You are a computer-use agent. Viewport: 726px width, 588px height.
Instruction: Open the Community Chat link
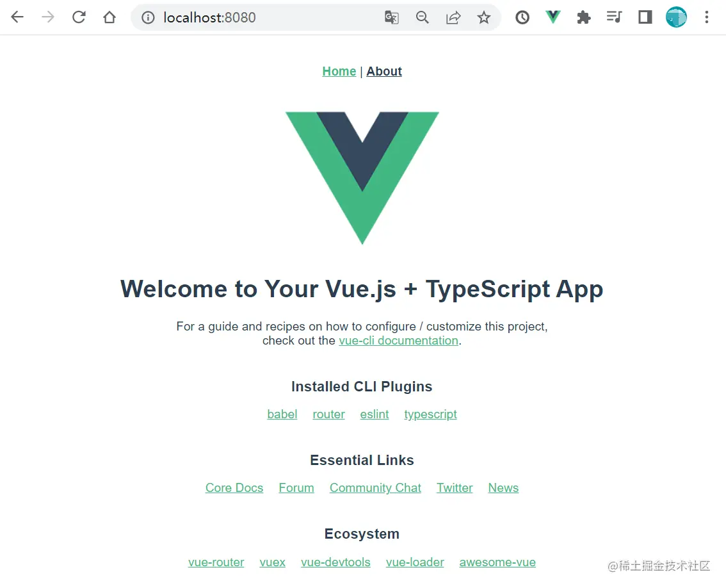[x=375, y=488]
